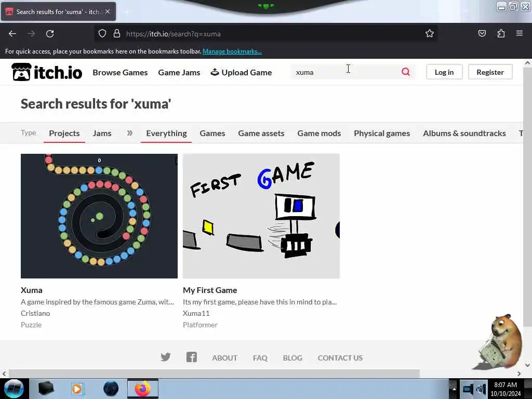Open the My First Game thumbnail
This screenshot has width=532, height=399.
coord(261,216)
